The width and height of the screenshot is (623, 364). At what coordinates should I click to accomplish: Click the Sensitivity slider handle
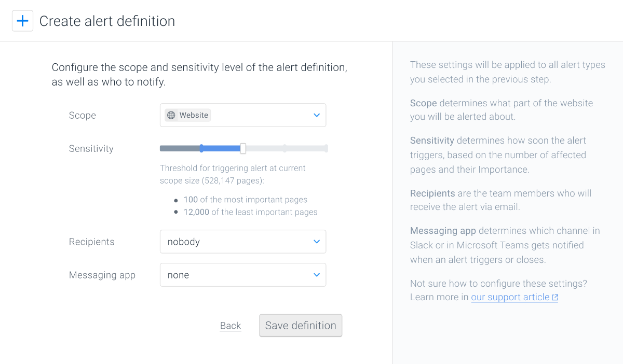point(243,148)
